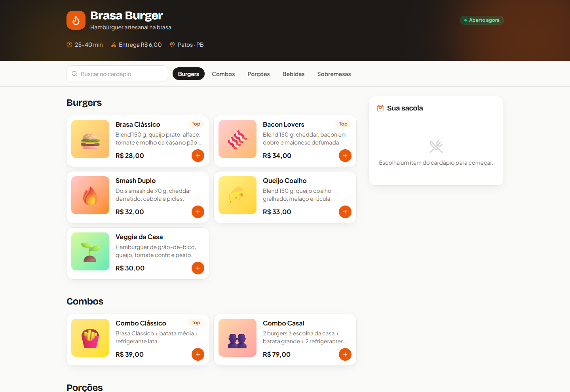570x392 pixels.
Task: Open the Porções category tab
Action: tap(258, 74)
